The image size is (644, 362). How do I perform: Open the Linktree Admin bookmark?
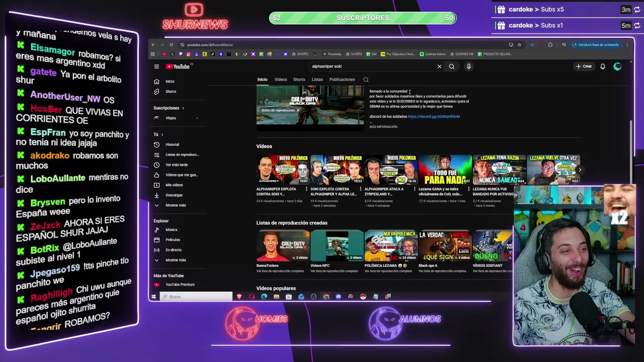tap(433, 54)
